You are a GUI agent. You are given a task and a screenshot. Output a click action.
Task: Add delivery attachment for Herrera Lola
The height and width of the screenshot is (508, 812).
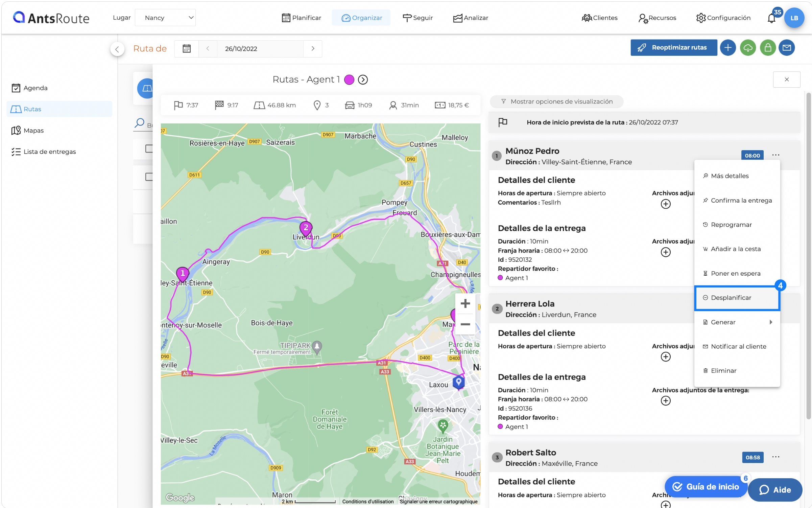pos(666,401)
